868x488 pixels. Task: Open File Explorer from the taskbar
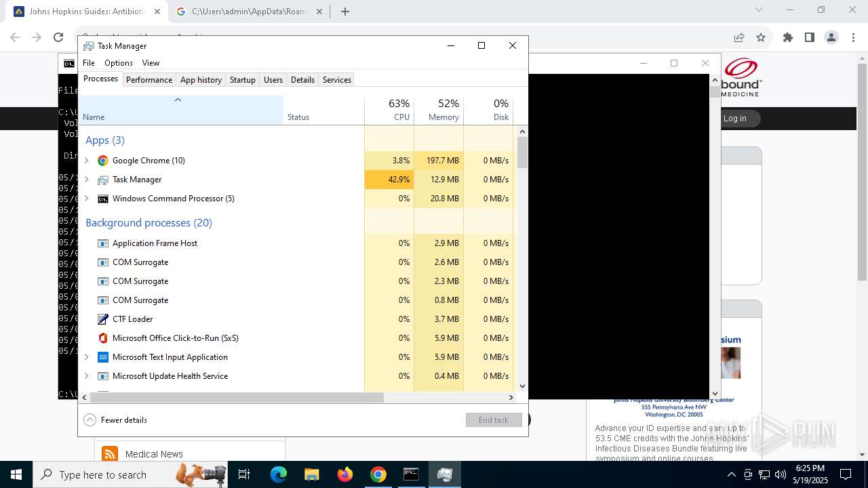click(311, 474)
